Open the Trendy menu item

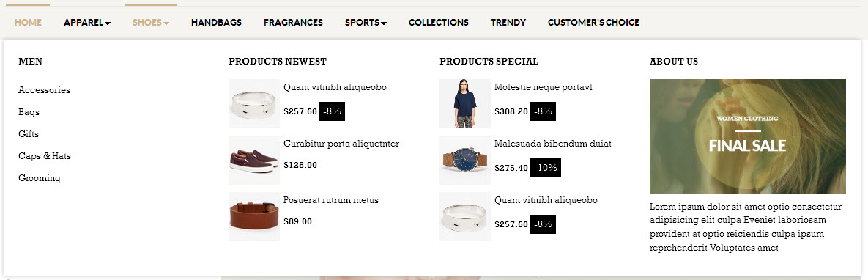click(508, 23)
